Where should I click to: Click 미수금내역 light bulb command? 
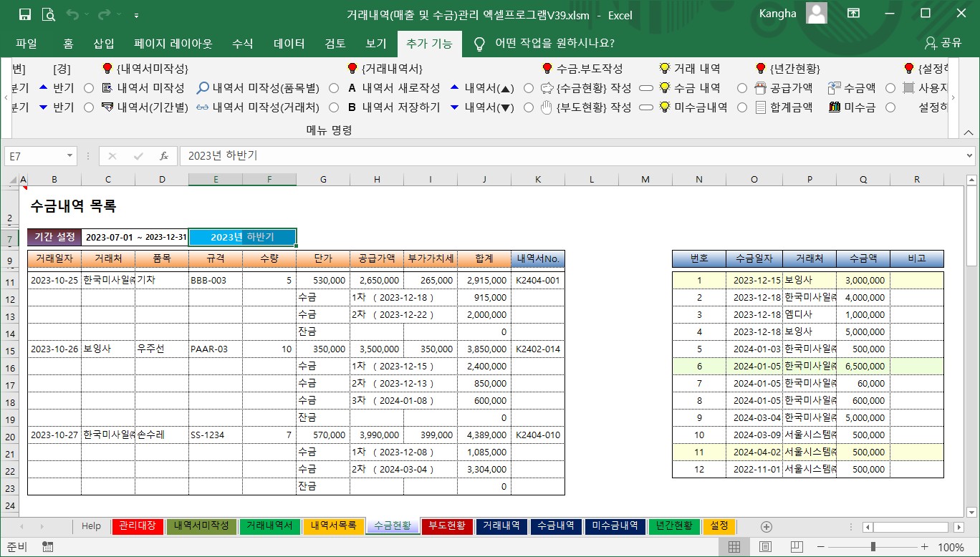[693, 107]
